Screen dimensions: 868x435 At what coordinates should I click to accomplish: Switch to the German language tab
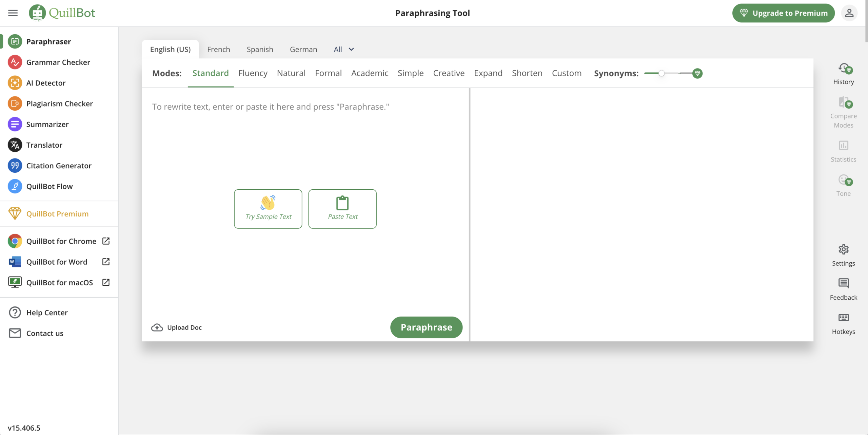(x=303, y=50)
